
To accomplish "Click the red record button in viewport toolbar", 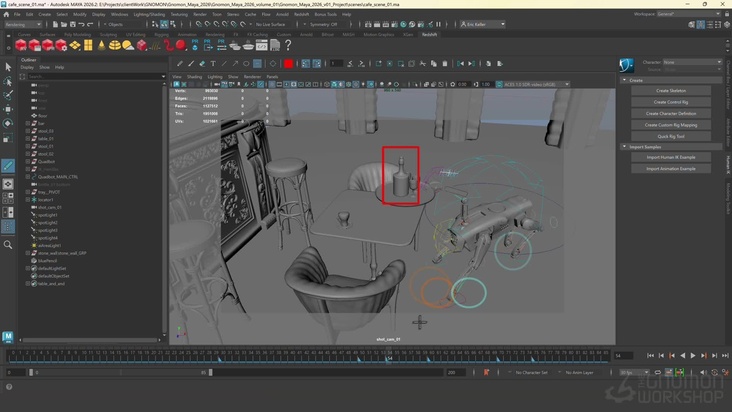I will tap(288, 63).
